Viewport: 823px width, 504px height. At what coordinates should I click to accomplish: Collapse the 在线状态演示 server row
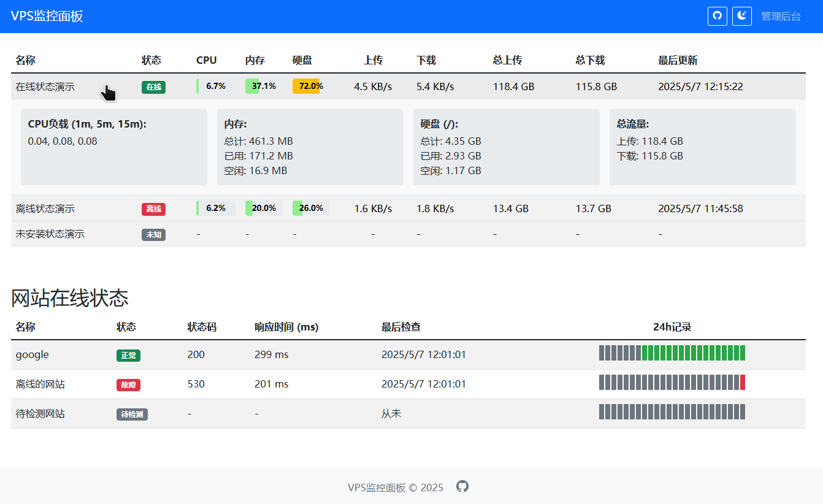pos(408,86)
